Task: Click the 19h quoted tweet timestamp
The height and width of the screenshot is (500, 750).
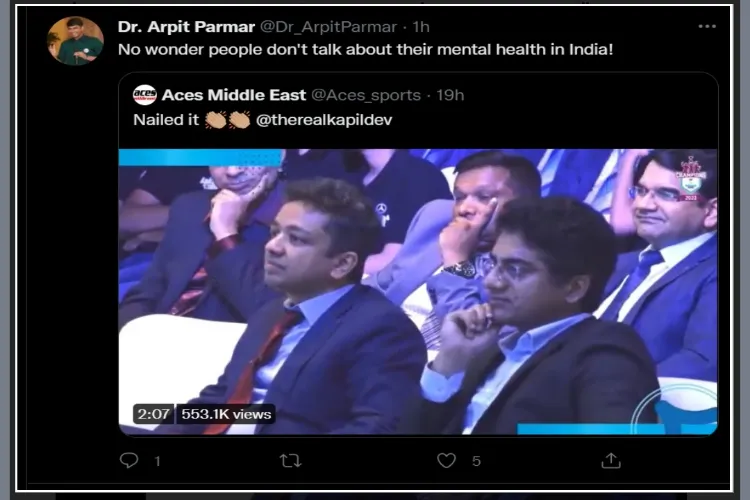Action: coord(450,95)
